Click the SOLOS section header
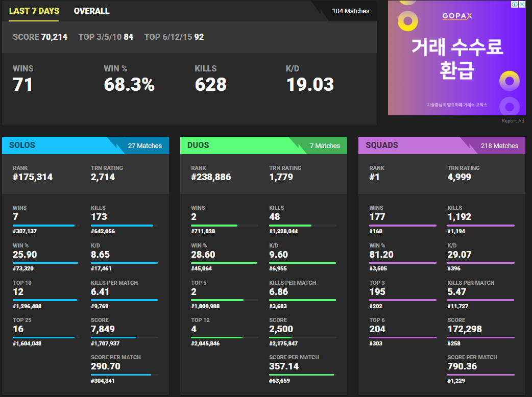Screen dimensions: 532x397 pos(22,145)
